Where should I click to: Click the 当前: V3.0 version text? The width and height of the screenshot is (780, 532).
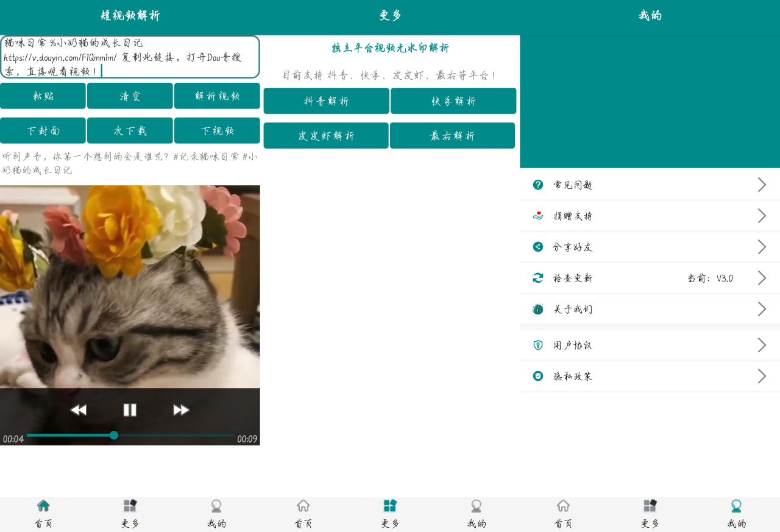click(711, 278)
